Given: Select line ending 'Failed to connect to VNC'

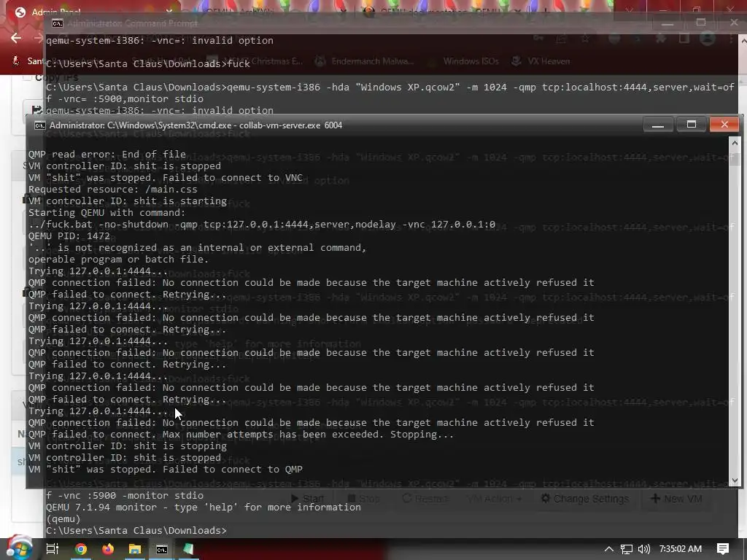Looking at the screenshot, I should 166,178.
